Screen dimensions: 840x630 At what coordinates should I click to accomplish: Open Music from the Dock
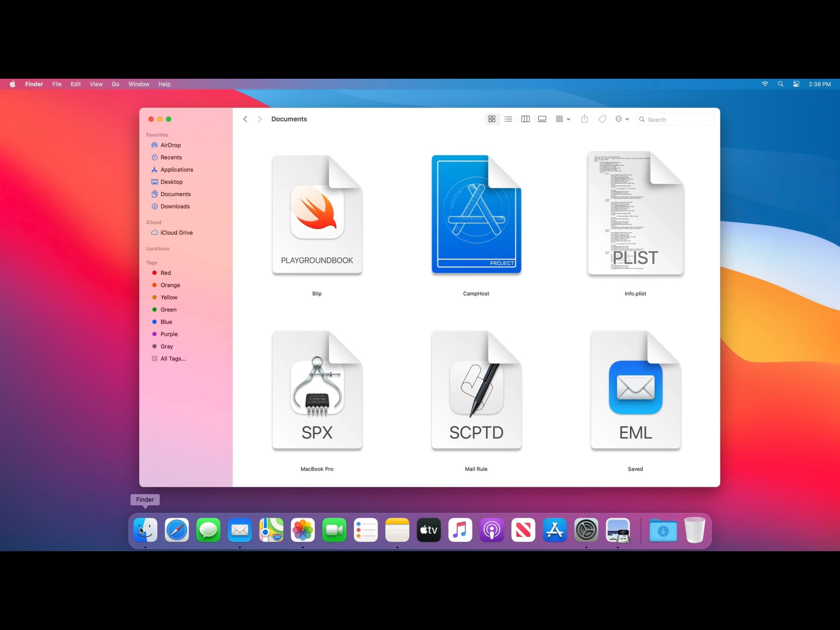[x=460, y=530]
